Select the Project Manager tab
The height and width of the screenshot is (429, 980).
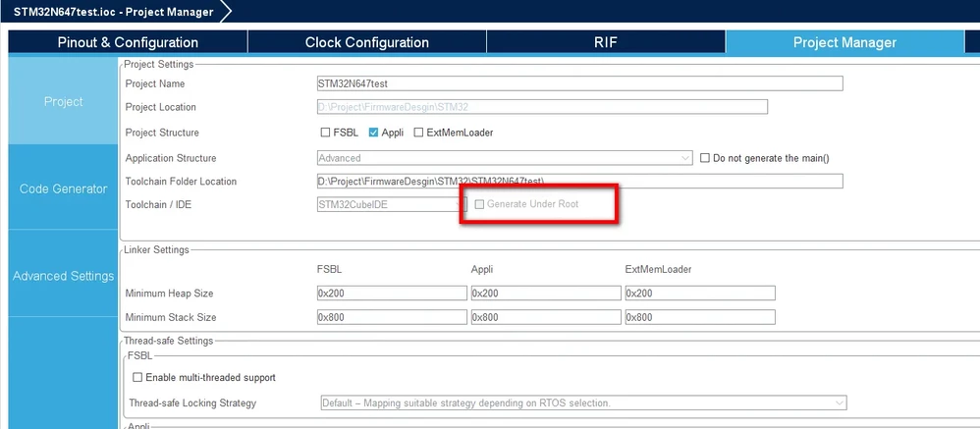[844, 42]
